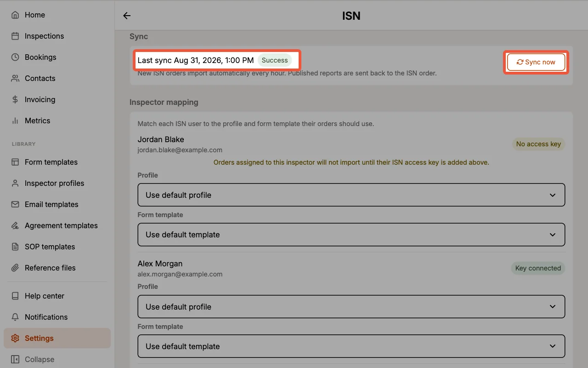Open Contacts via its people icon
The width and height of the screenshot is (588, 368).
[x=15, y=78]
